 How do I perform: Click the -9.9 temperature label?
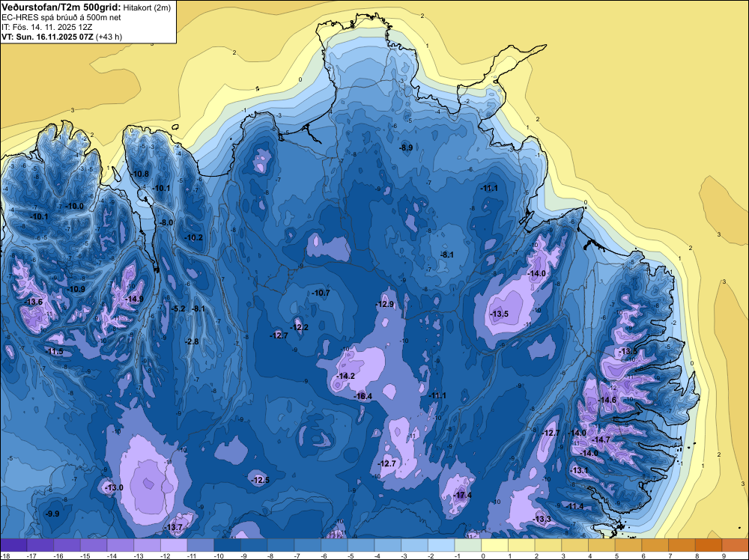(x=52, y=514)
